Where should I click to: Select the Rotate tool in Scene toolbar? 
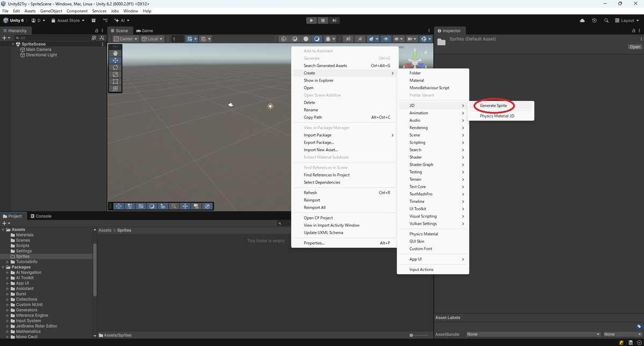click(115, 68)
